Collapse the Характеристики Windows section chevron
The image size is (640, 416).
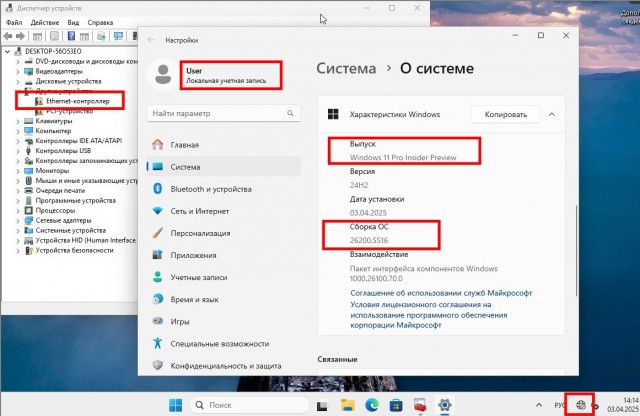pyautogui.click(x=552, y=114)
